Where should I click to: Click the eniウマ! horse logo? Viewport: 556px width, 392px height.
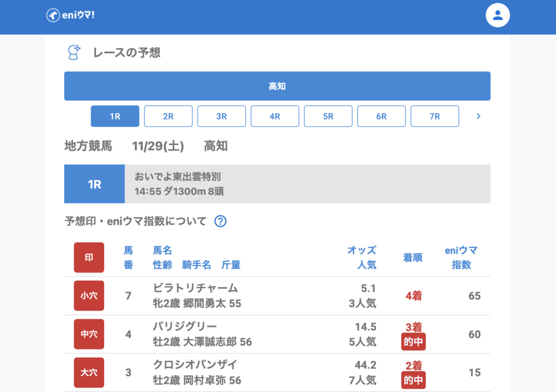point(53,15)
